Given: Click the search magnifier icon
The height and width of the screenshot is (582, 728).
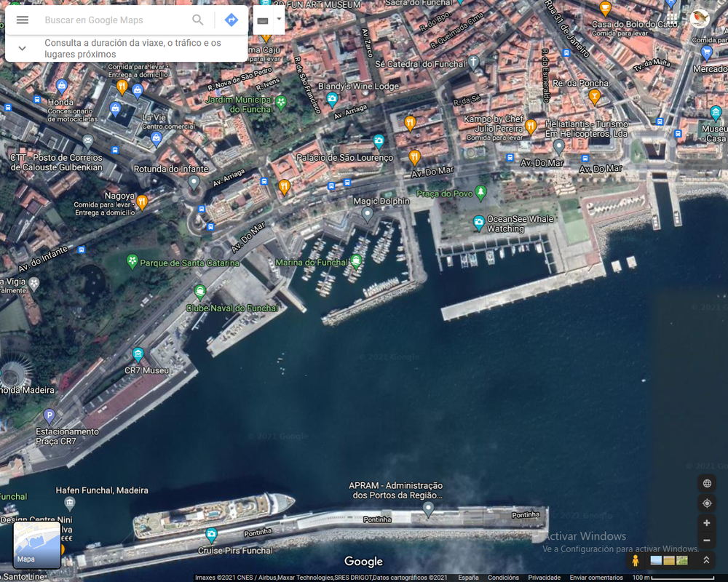Looking at the screenshot, I should pyautogui.click(x=198, y=20).
